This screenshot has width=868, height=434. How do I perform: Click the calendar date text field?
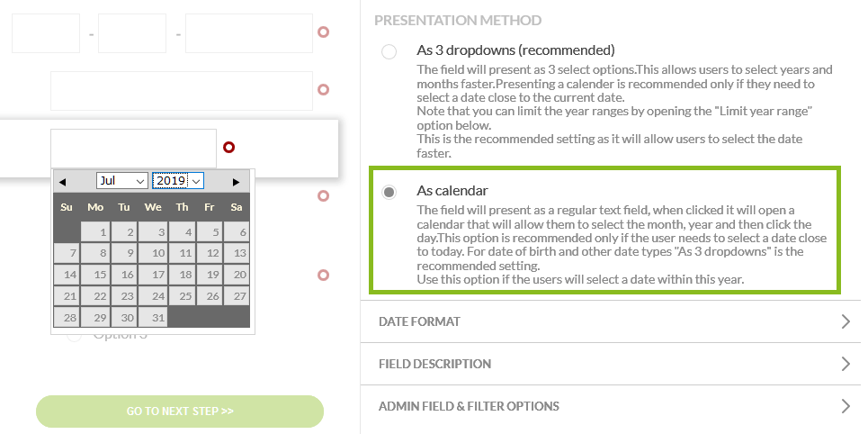(x=133, y=148)
